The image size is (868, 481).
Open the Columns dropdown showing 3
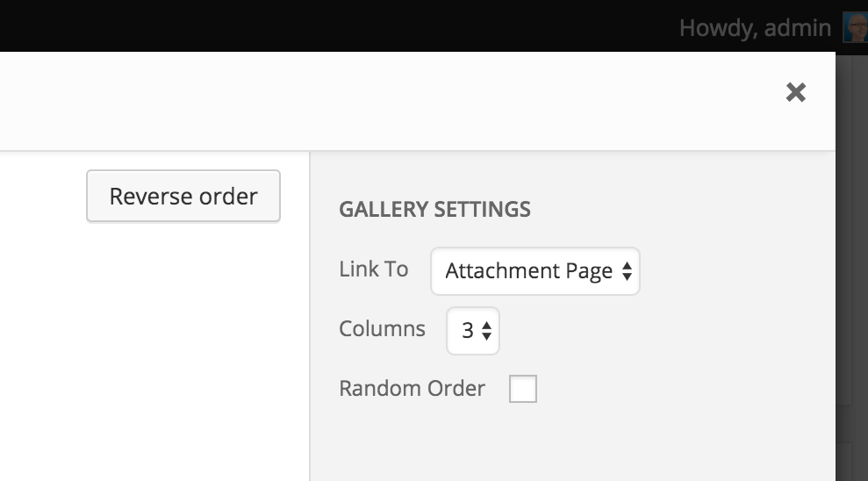[x=473, y=331]
